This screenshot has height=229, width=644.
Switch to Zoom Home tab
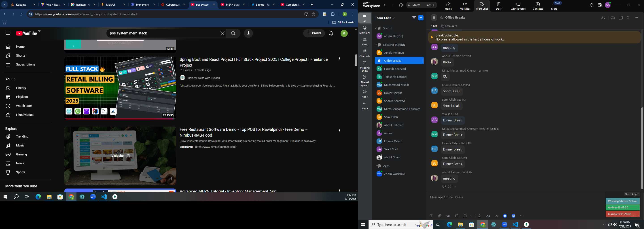[448, 6]
